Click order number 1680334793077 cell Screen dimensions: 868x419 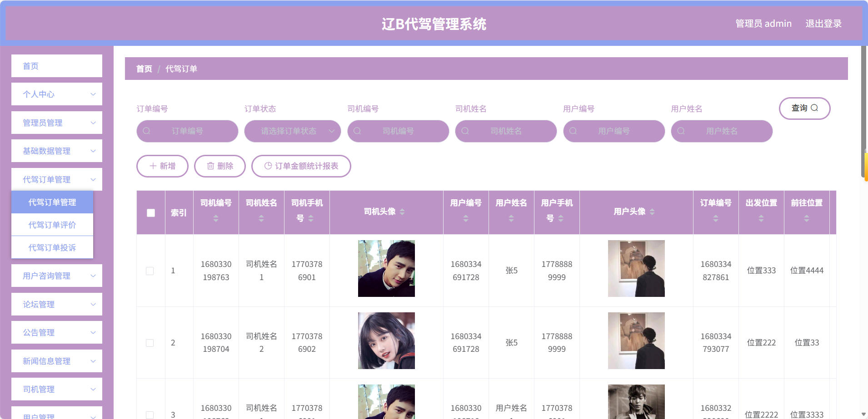point(716,343)
